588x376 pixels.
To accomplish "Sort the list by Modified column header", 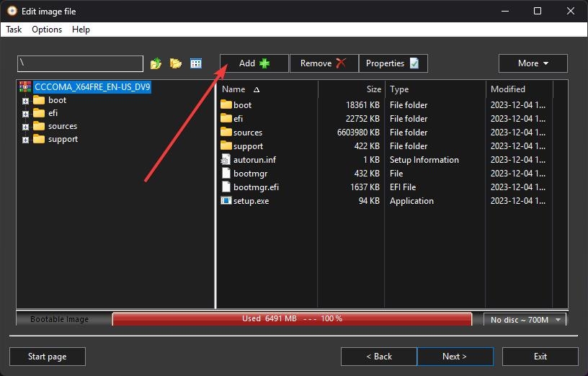I will (x=520, y=89).
